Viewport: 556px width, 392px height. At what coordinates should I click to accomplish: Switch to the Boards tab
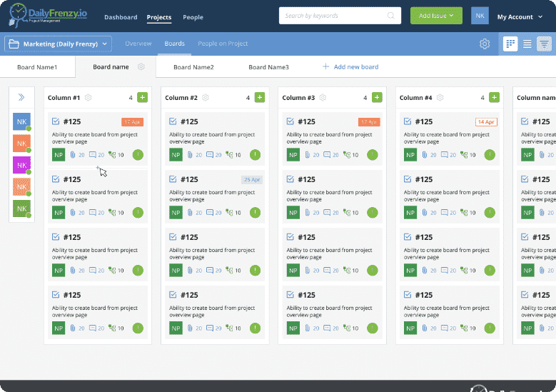[x=174, y=44]
